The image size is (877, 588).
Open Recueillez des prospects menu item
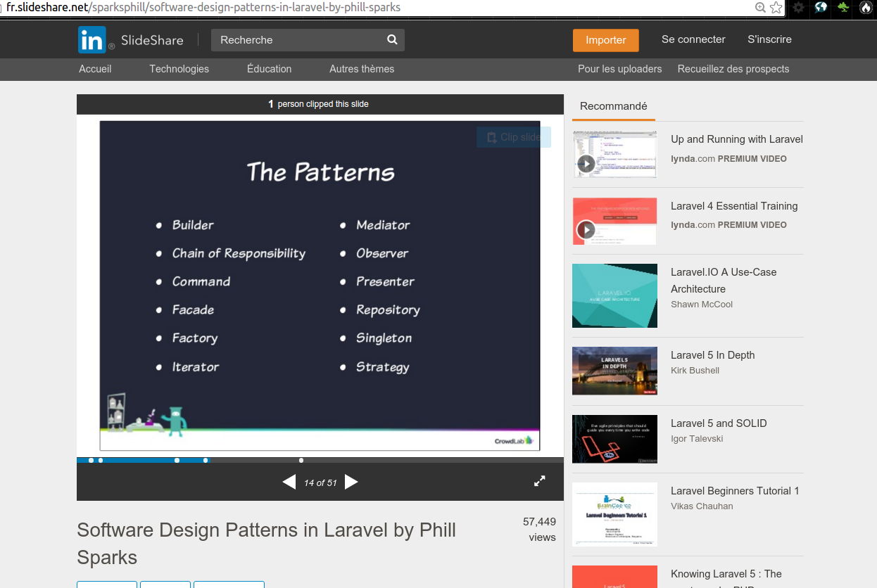pyautogui.click(x=733, y=69)
